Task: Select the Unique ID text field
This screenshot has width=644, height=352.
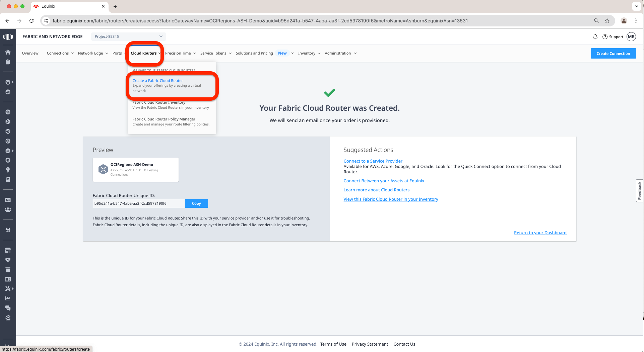Action: 139,203
